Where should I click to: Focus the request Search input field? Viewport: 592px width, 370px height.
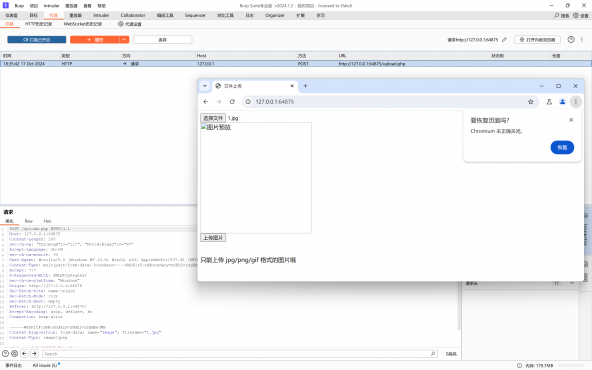pos(240,354)
